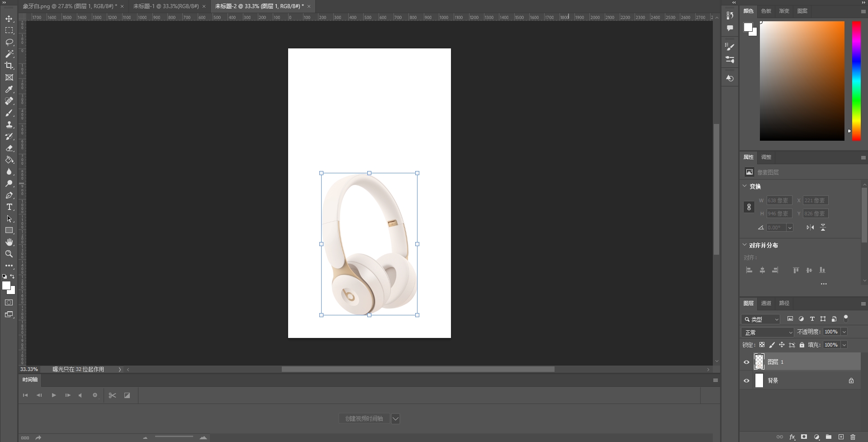Viewport: 868px width, 442px height.
Task: Open the timeline type dropdown arrow
Action: pyautogui.click(x=395, y=418)
